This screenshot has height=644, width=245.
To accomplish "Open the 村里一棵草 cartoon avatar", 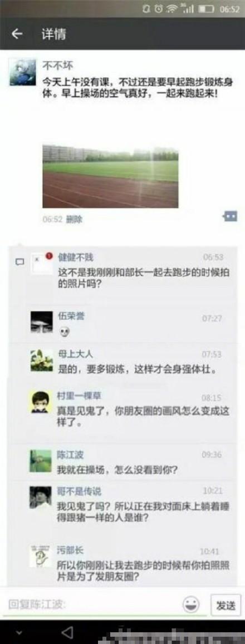I will click(41, 402).
